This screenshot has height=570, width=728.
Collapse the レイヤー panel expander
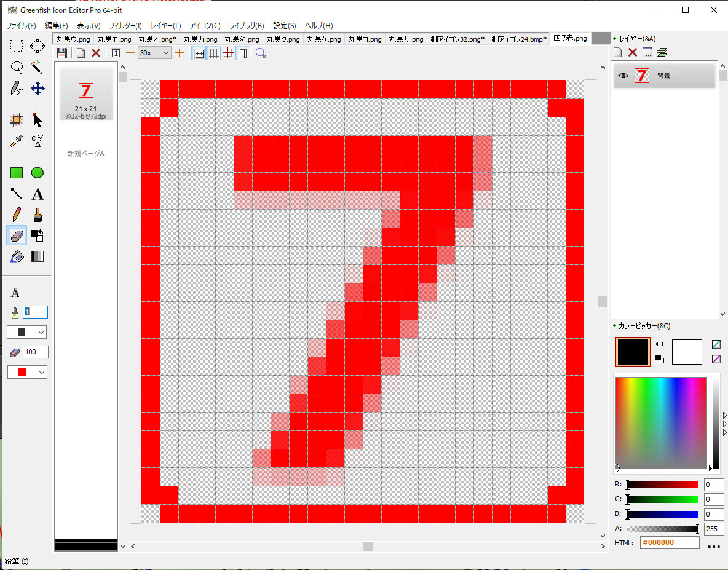[x=614, y=39]
